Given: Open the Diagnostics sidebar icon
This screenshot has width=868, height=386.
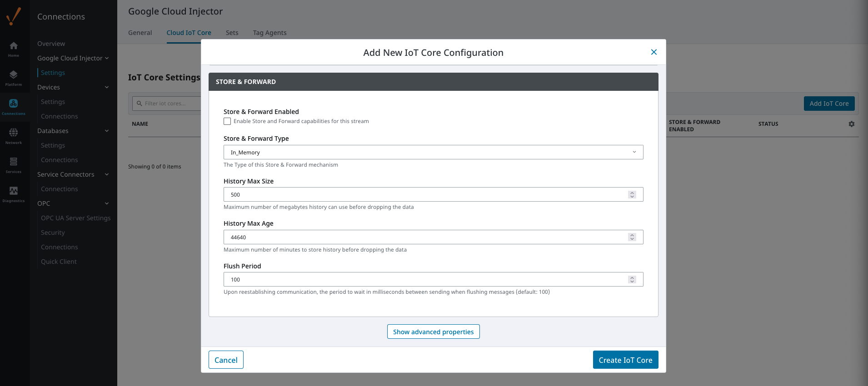Looking at the screenshot, I should [14, 194].
